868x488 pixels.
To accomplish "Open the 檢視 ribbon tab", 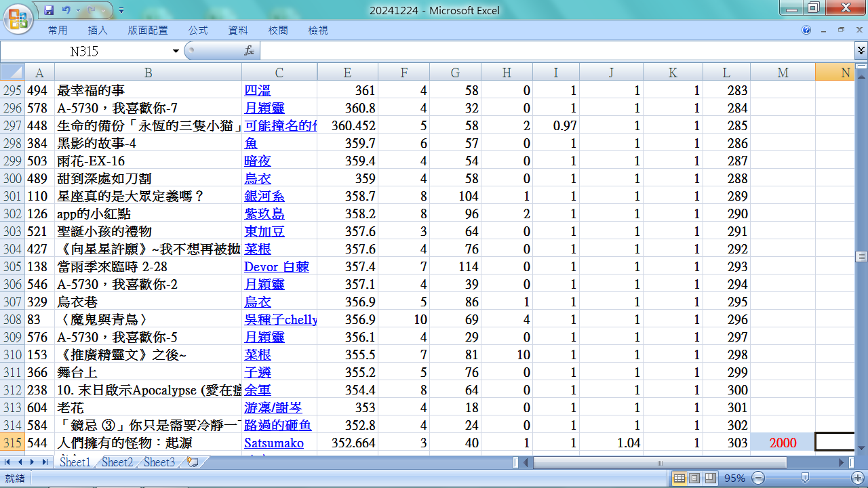I will (318, 30).
